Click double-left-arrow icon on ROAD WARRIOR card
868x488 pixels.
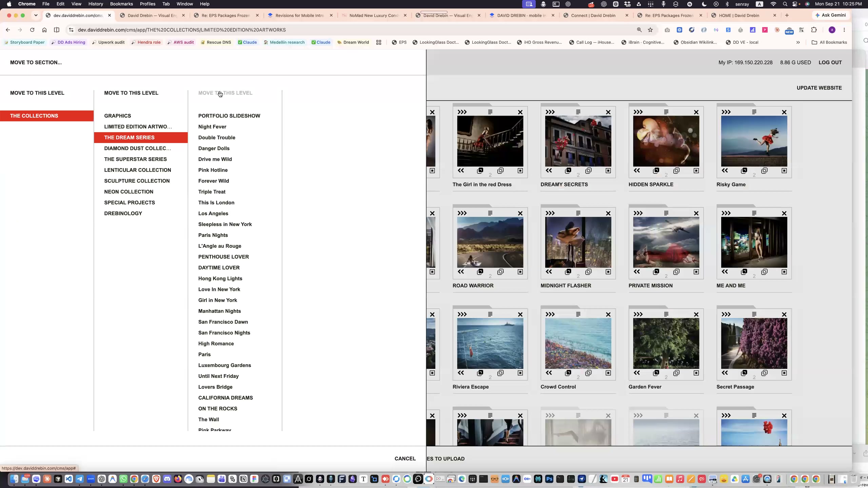coord(461,272)
